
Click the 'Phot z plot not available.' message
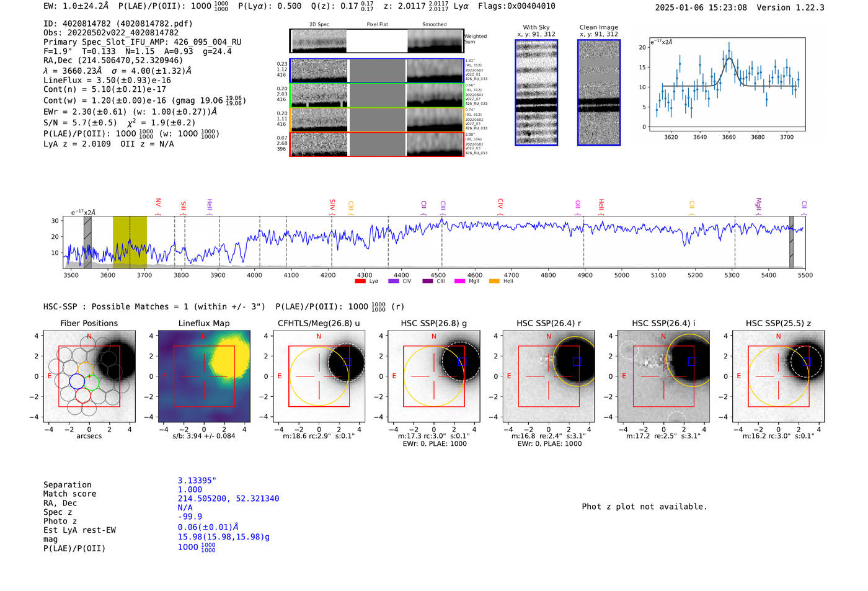(645, 507)
